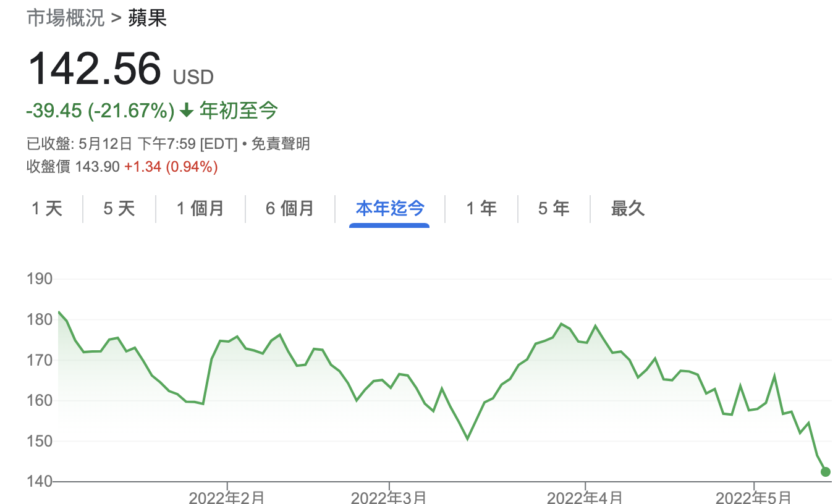Viewport: 838px width, 504px height.
Task: Click the 142.56 price value
Action: [x=95, y=69]
